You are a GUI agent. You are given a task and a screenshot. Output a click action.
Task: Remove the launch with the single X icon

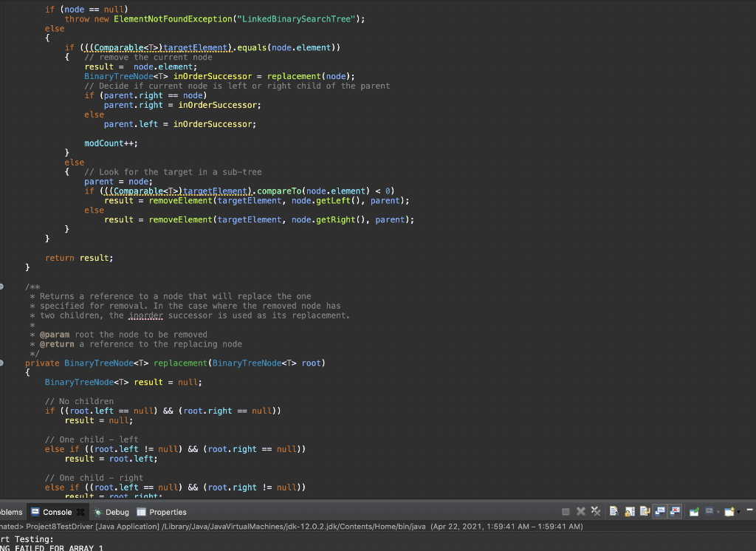coord(581,511)
